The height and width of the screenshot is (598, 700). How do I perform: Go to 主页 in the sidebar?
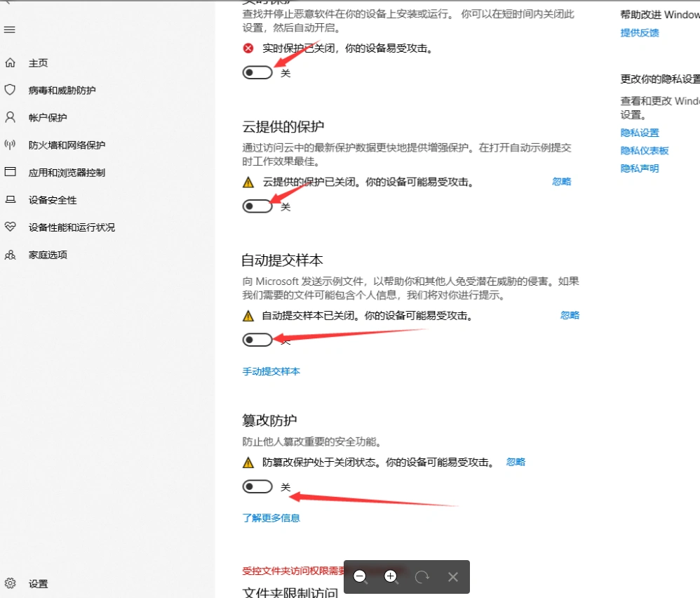click(x=38, y=63)
